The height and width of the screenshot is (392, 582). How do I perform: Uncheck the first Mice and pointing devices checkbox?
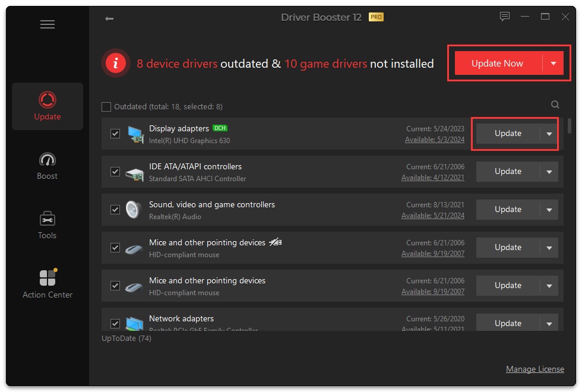(115, 248)
